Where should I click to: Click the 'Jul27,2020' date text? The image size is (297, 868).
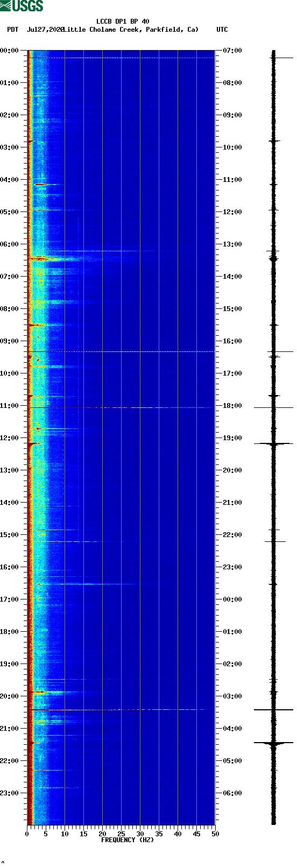click(x=45, y=30)
